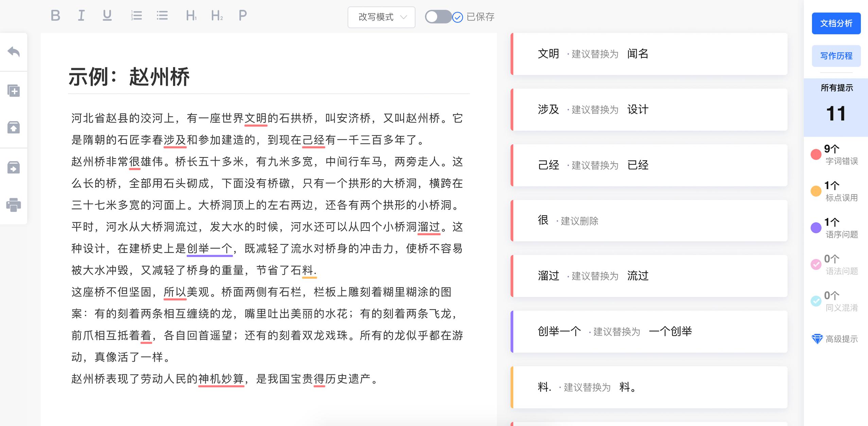868x426 pixels.
Task: Open the 改写模式 dropdown
Action: (x=381, y=17)
